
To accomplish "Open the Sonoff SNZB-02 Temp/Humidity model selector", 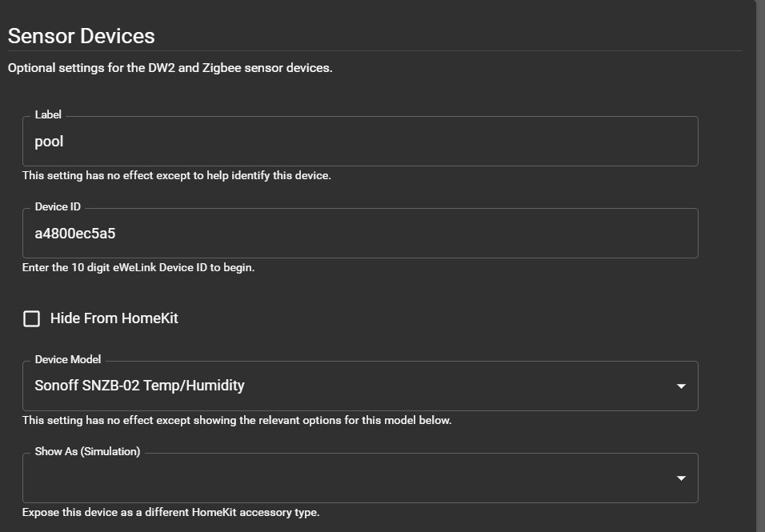I will click(x=360, y=386).
